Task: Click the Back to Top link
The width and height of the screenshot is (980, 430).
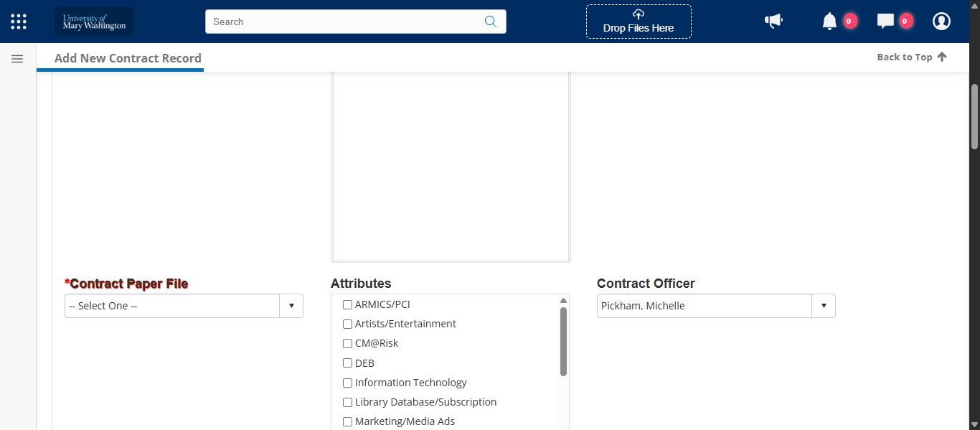Action: [911, 57]
